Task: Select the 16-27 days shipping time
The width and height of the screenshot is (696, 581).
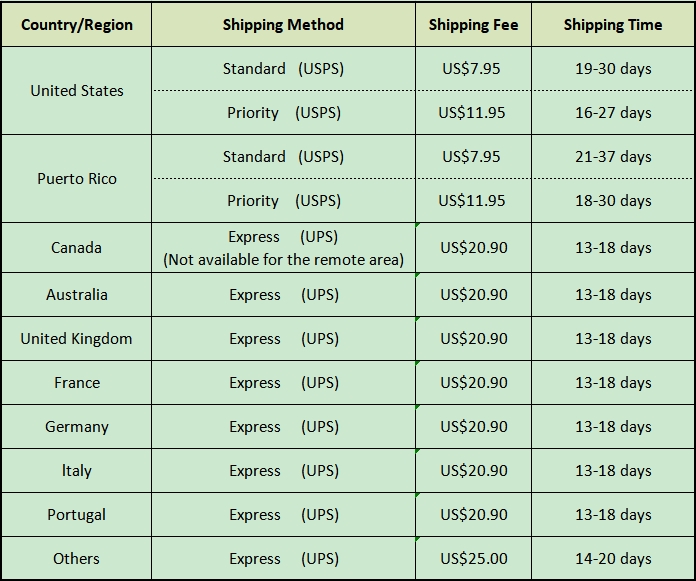Action: (x=612, y=113)
